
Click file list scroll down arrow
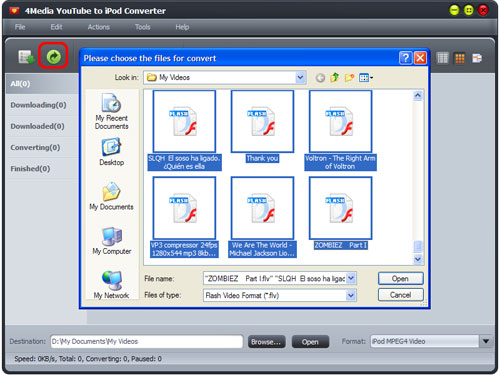418,259
